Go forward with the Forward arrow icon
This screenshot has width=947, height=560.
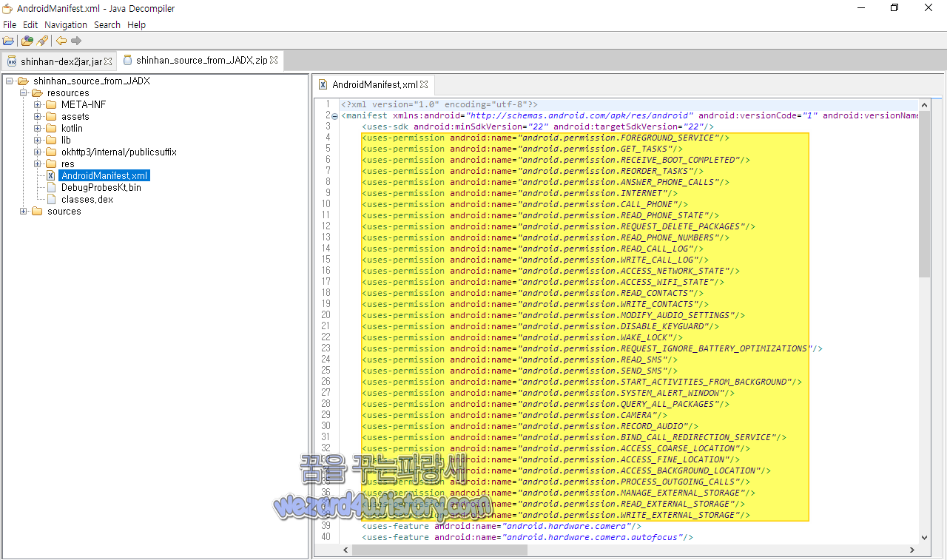coord(76,41)
